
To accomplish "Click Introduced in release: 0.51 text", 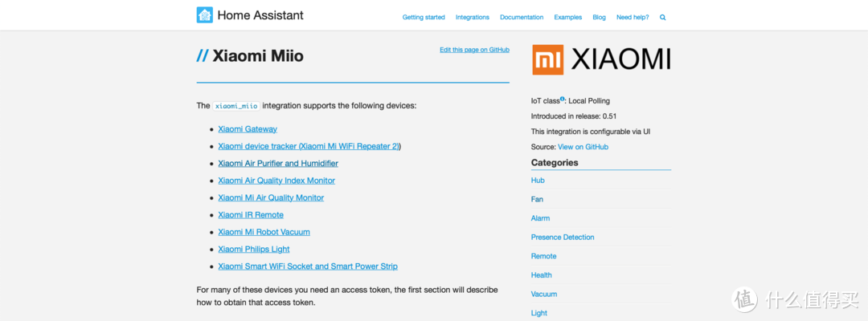I will point(574,116).
